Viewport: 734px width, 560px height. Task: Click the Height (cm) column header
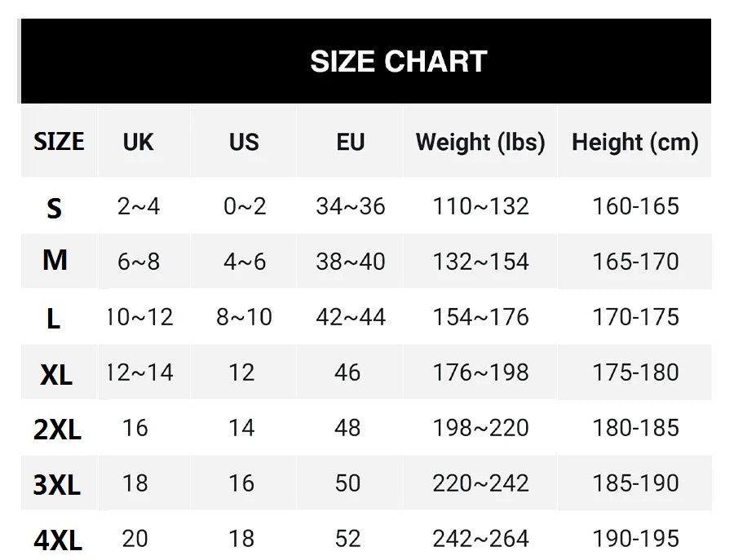point(635,142)
